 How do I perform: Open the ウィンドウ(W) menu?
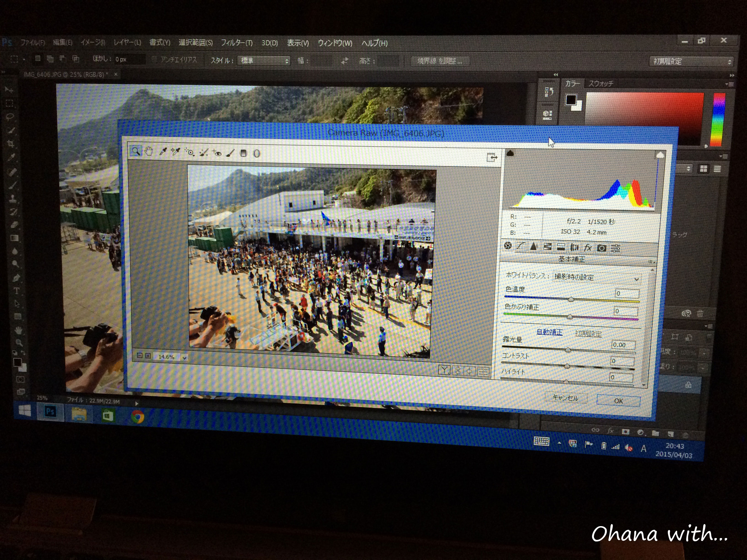point(335,43)
